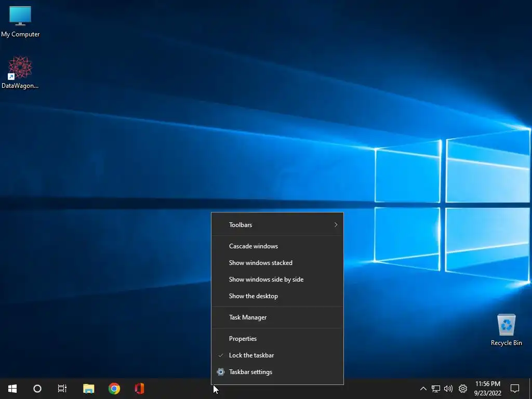
Task: Open Properties from the context menu
Action: click(277, 339)
